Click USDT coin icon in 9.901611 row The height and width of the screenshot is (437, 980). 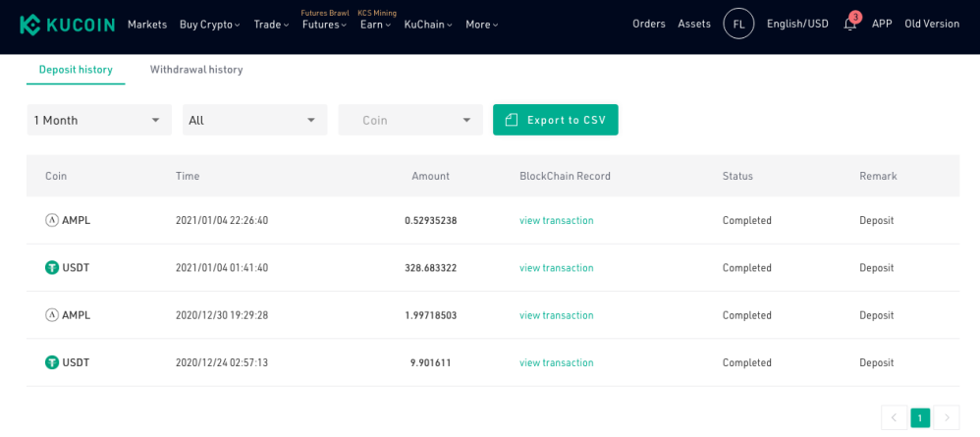(52, 362)
